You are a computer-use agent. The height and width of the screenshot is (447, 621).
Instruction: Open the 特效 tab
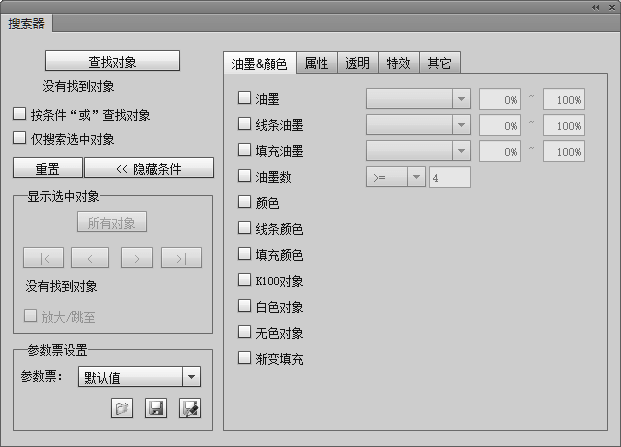coord(397,63)
